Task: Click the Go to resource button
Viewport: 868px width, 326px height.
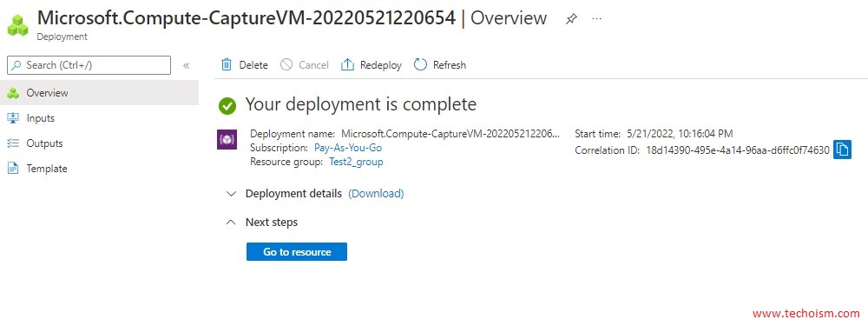Action: (x=297, y=252)
